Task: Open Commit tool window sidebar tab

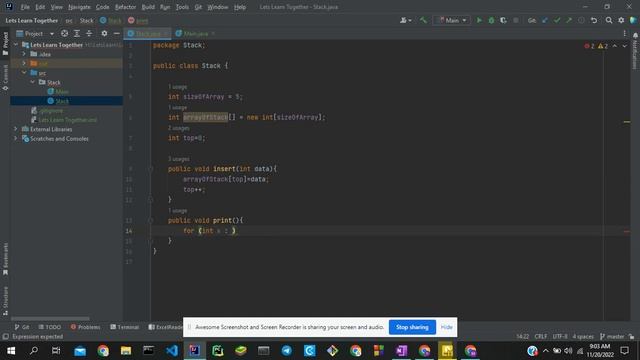Action: tap(5, 78)
